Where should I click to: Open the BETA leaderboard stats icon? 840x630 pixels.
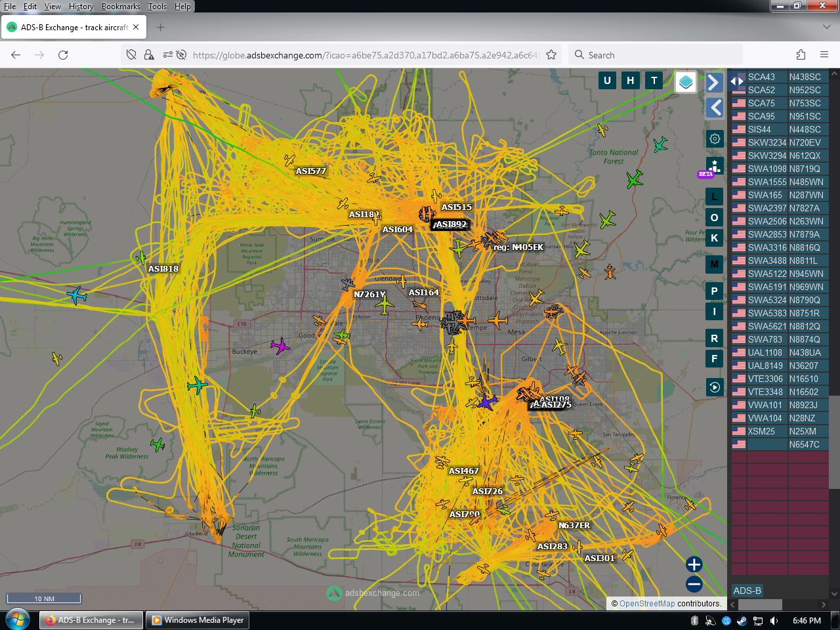click(x=715, y=166)
